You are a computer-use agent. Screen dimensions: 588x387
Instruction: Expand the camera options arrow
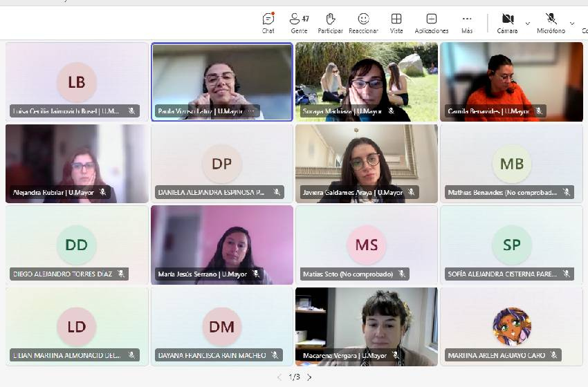[528, 23]
